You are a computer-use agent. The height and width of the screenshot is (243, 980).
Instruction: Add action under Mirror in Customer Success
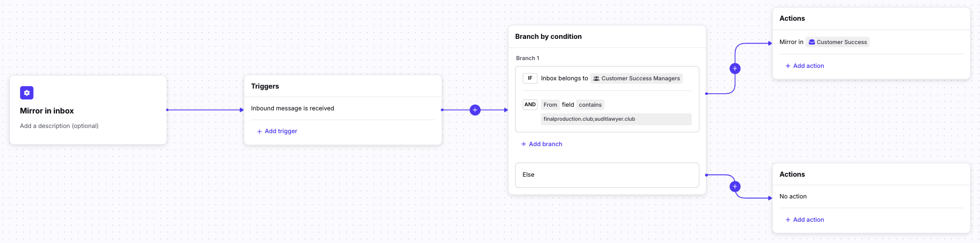click(x=808, y=66)
